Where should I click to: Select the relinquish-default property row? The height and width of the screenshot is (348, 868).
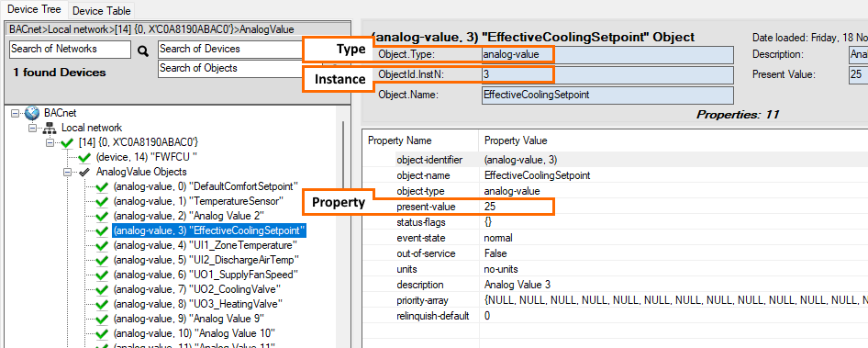(615, 316)
